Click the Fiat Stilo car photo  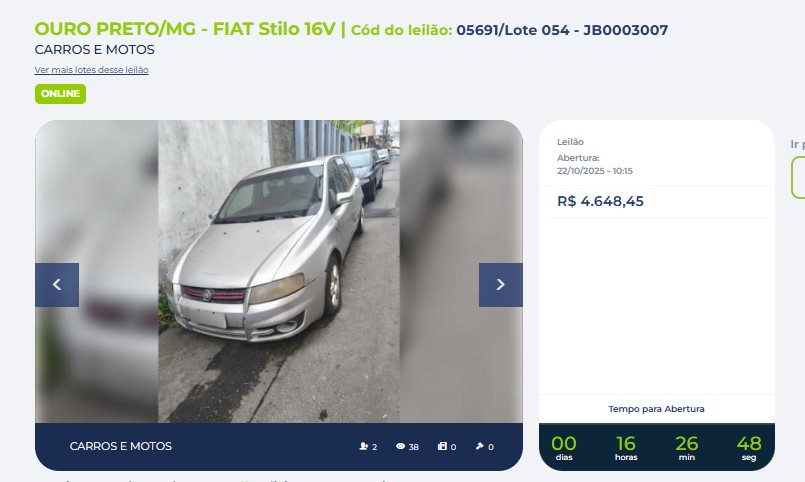(x=279, y=272)
